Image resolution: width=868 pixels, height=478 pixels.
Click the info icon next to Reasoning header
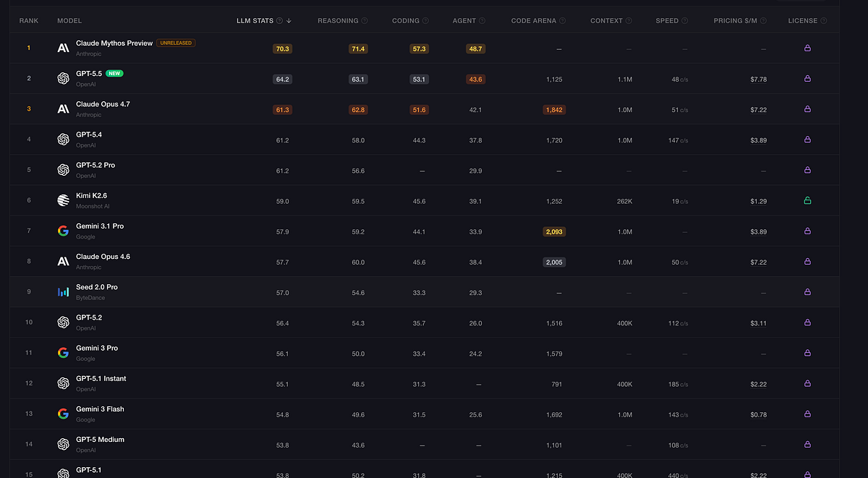tap(365, 21)
